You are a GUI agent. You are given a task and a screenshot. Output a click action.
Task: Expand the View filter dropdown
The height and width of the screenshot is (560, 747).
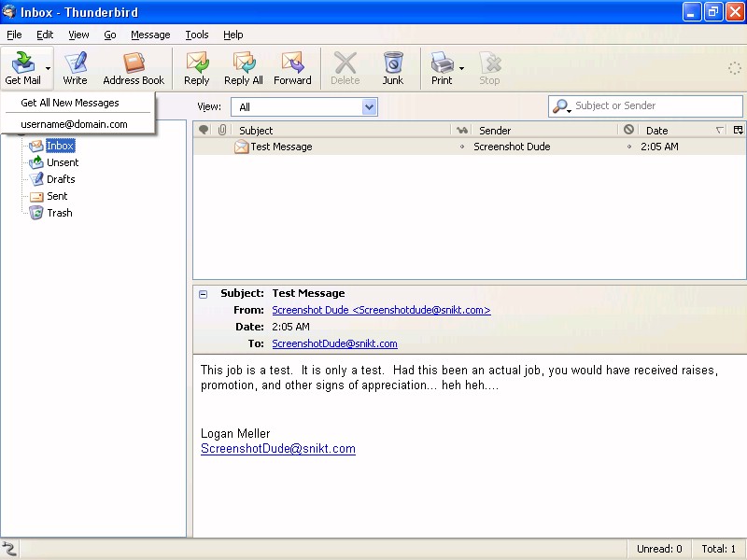point(369,107)
